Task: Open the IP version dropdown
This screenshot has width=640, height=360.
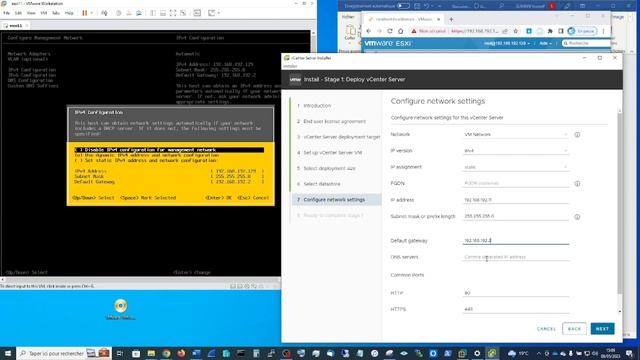Action: [516, 151]
